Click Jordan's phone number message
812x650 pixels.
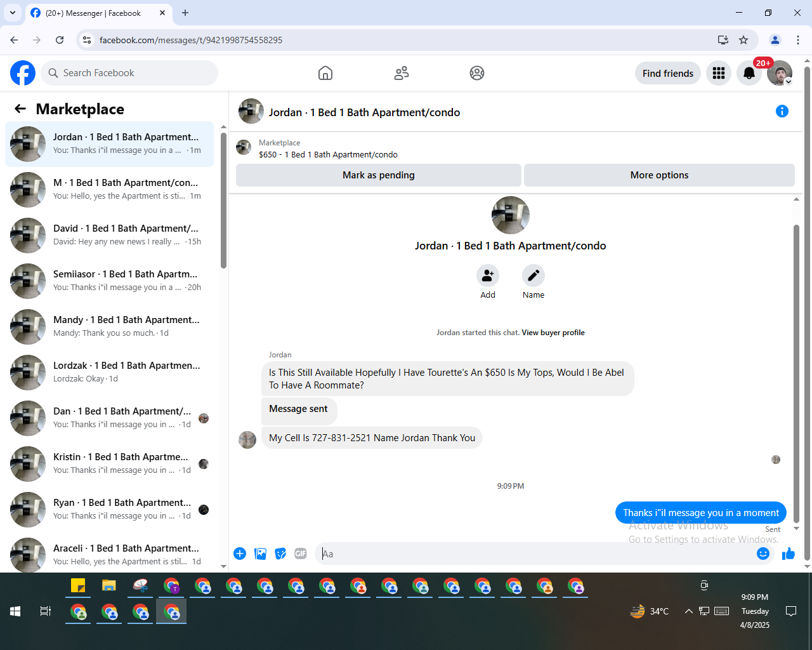pyautogui.click(x=372, y=438)
